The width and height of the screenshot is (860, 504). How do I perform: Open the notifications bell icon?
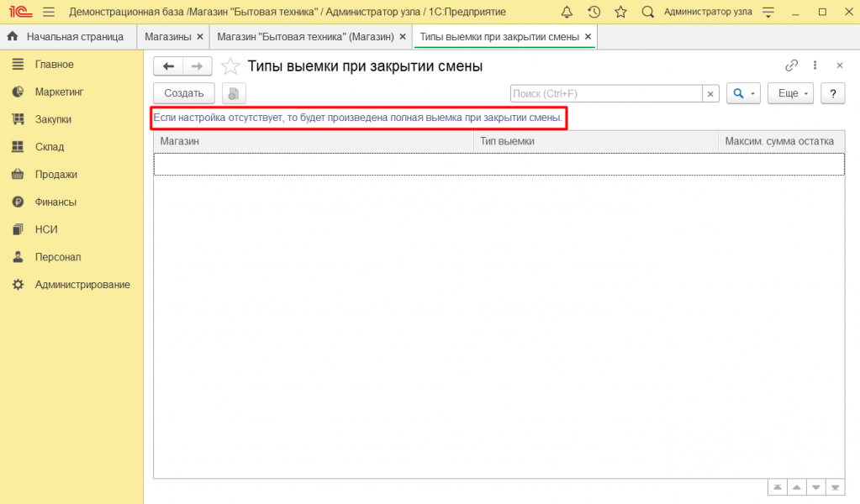567,12
